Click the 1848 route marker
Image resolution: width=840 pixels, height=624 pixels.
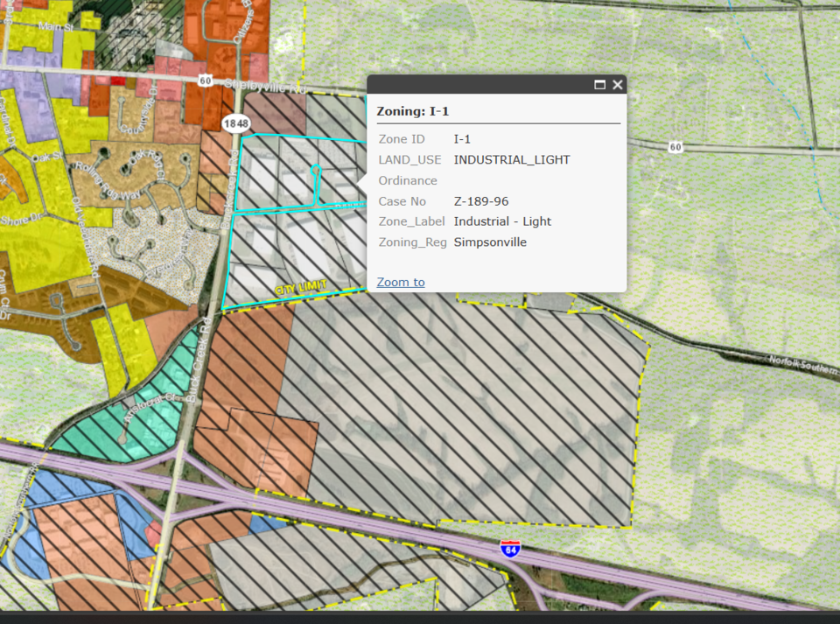tap(234, 123)
